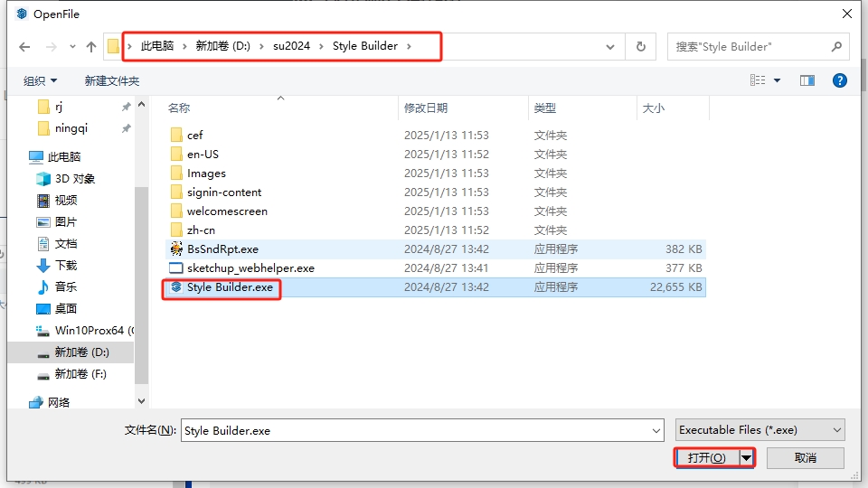This screenshot has width=868, height=488.
Task: Select su2024 in the address path
Action: click(x=291, y=46)
